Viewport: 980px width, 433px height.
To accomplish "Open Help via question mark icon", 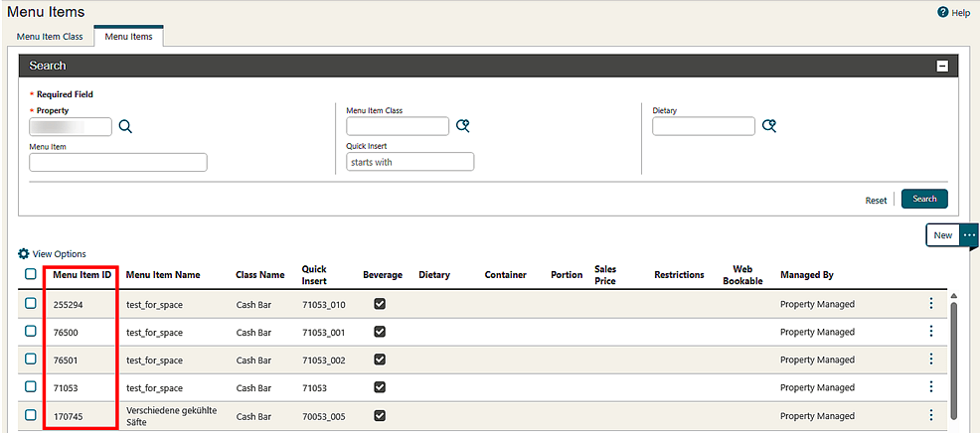I will [x=943, y=13].
